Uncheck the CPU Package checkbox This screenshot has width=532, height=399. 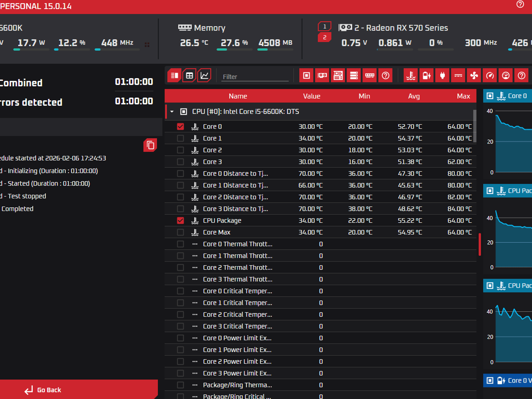(180, 221)
